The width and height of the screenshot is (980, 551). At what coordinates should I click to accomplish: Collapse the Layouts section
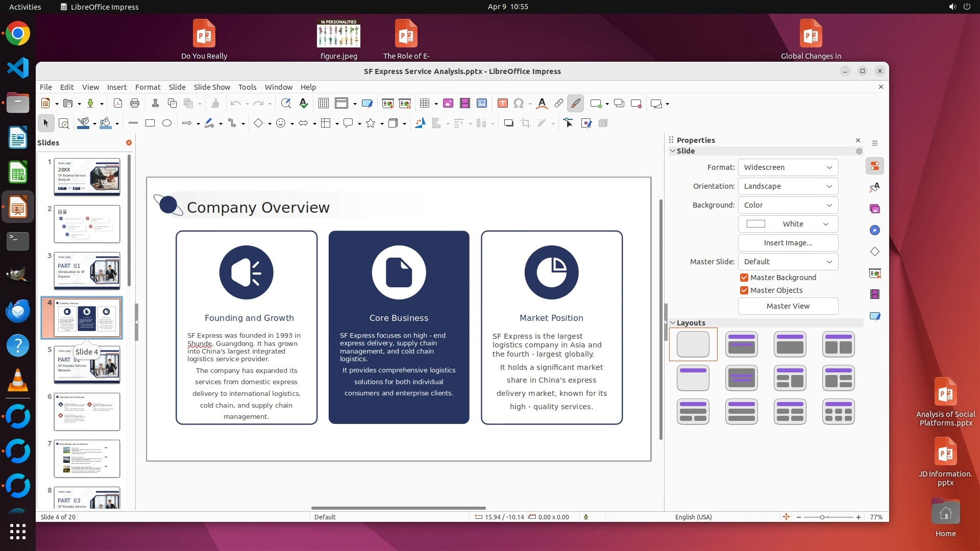[x=673, y=323]
